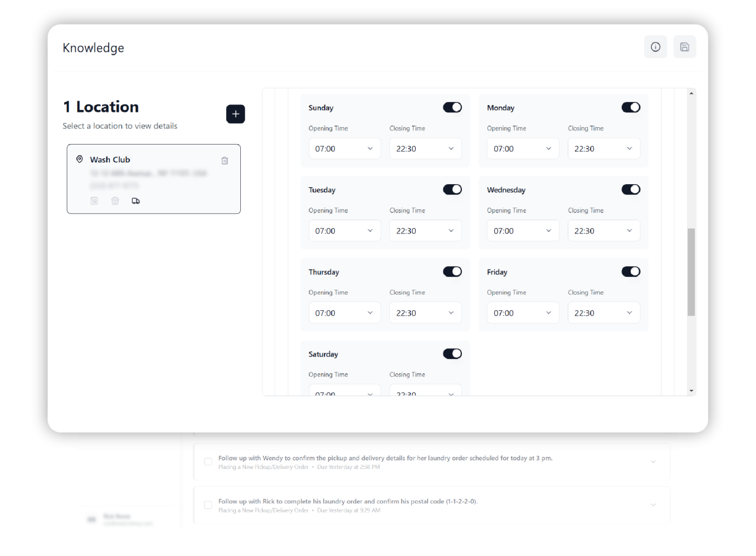Switch off Friday hours
756x556 pixels.
tap(631, 272)
